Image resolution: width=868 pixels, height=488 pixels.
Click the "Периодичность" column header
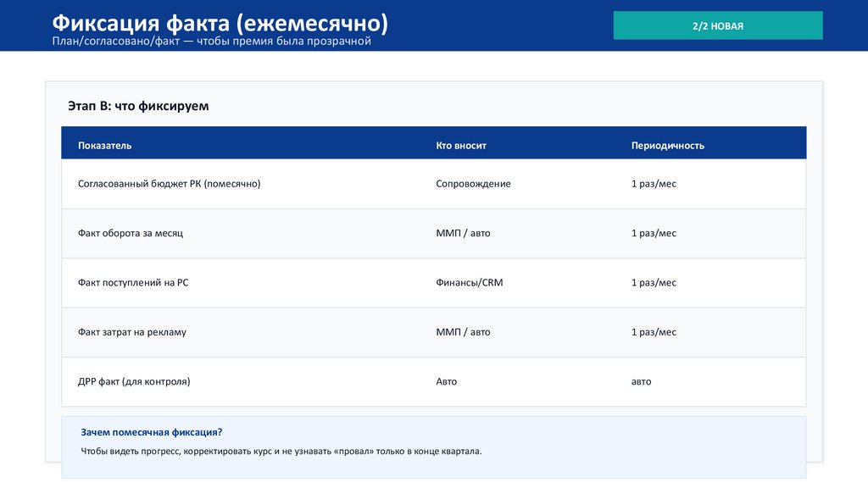point(667,145)
